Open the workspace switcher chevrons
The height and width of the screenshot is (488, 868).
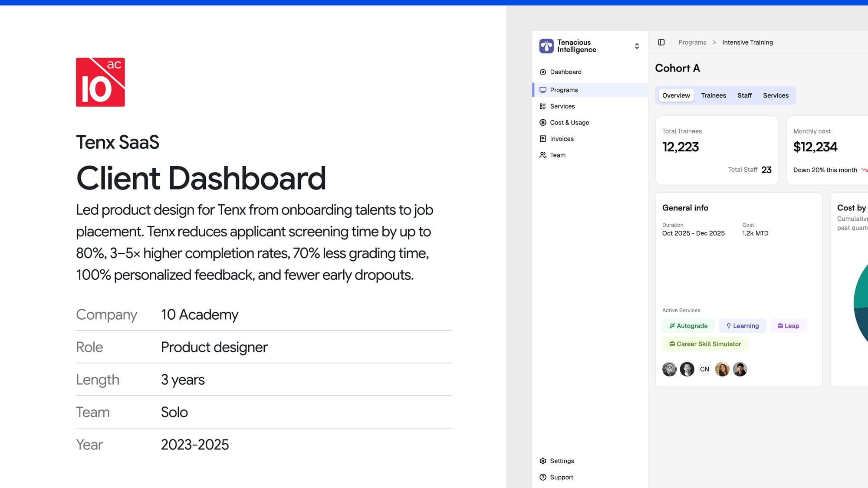(637, 46)
